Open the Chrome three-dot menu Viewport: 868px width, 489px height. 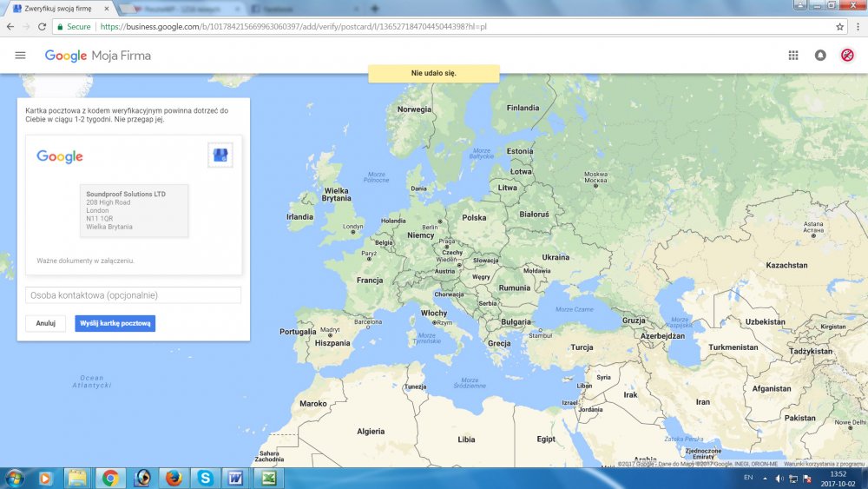[x=858, y=27]
